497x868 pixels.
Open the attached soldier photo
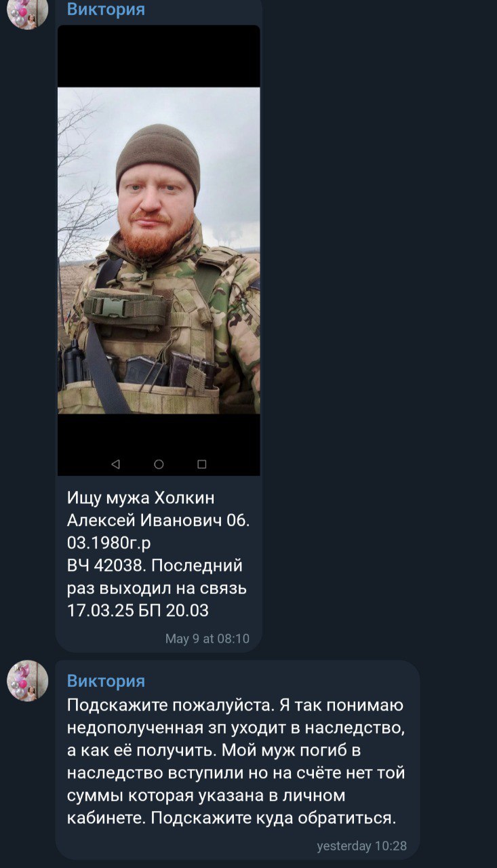[x=159, y=250]
